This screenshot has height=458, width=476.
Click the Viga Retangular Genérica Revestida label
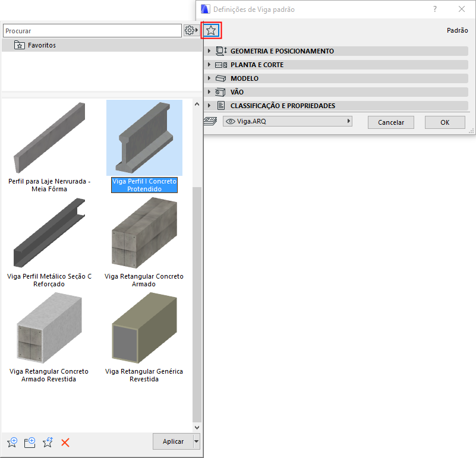tap(144, 375)
